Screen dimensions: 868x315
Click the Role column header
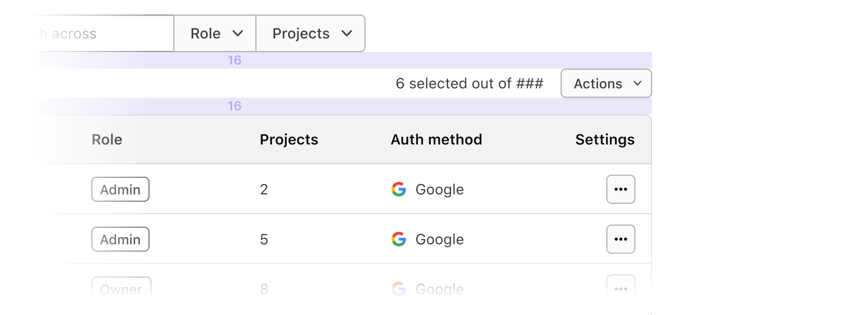point(107,140)
